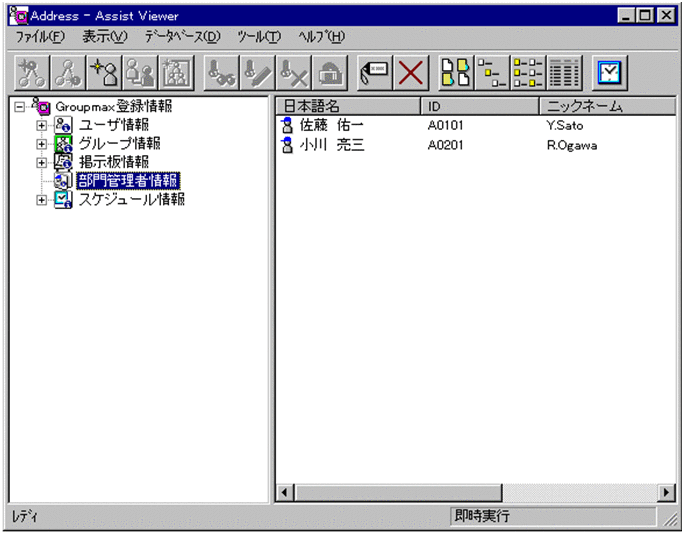
Task: Open the ファイル(F) menu
Action: pyautogui.click(x=40, y=37)
